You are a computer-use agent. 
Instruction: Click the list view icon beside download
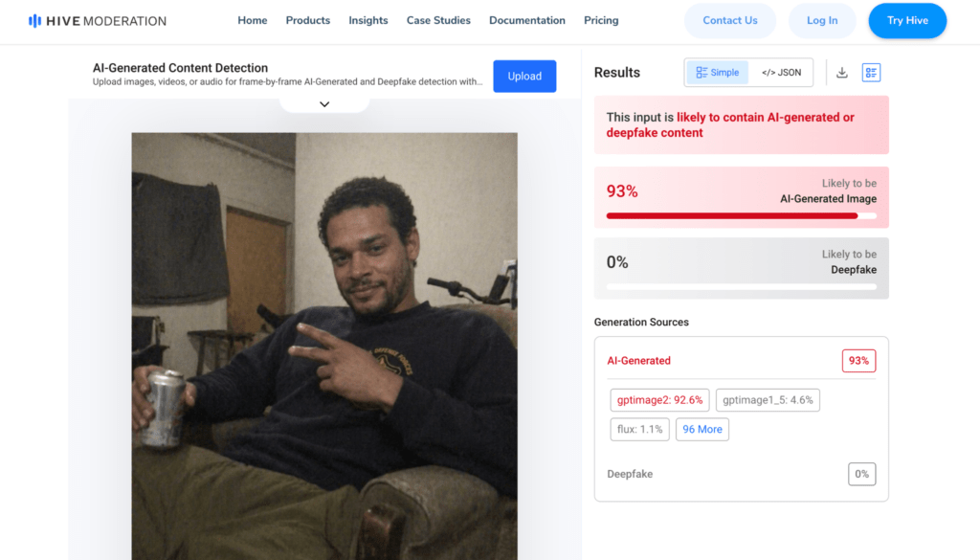pos(871,73)
